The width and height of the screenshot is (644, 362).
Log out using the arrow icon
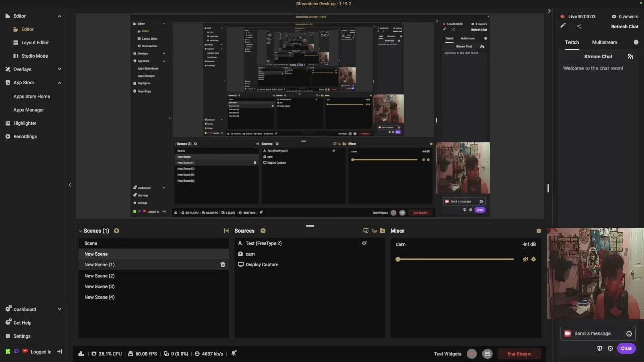point(59,352)
